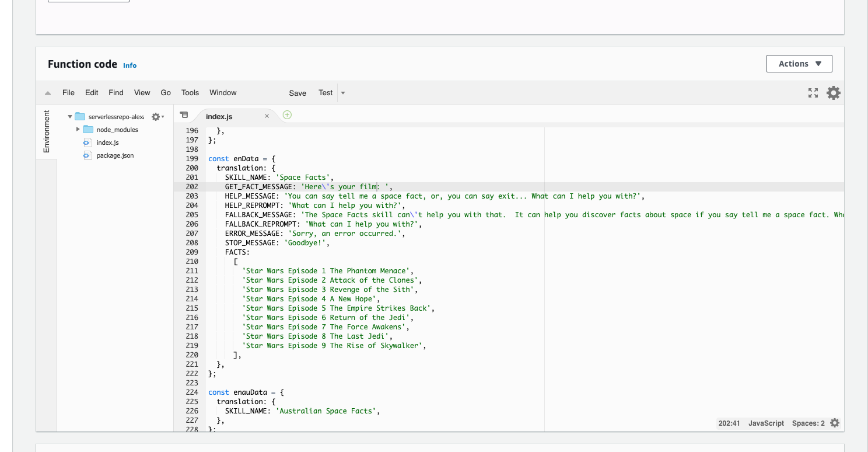868x452 pixels.
Task: Click 'Star Wars Episode 1 The Phantom Menace'
Action: pyautogui.click(x=327, y=271)
